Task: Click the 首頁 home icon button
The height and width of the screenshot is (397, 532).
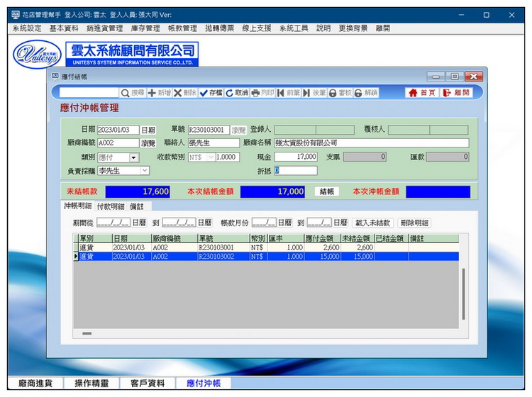Action: click(x=421, y=93)
